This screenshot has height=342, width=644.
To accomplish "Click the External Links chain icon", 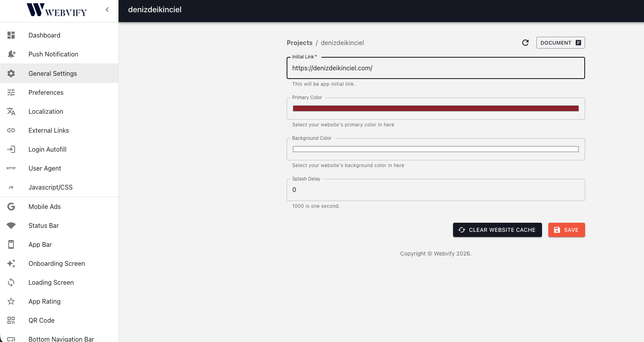I will pos(11,130).
